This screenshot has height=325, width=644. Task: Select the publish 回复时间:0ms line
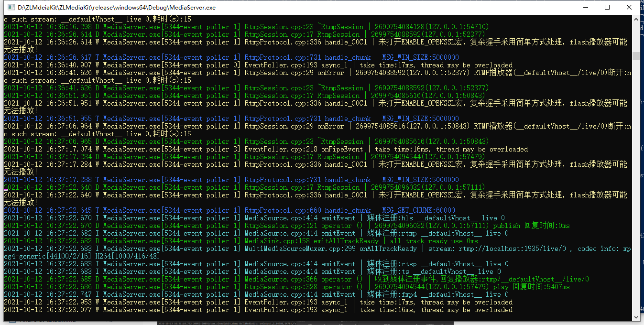tap(287, 226)
